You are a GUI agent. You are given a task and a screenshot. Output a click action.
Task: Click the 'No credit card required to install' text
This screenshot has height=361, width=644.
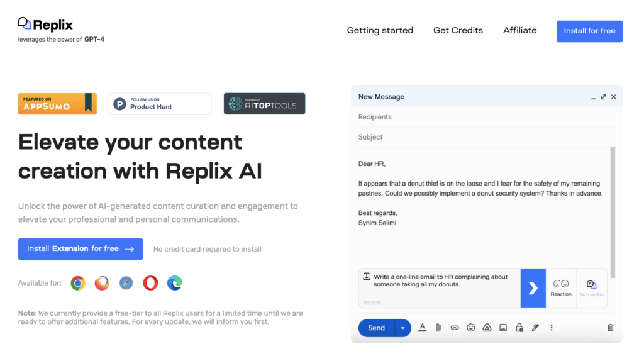(x=208, y=249)
